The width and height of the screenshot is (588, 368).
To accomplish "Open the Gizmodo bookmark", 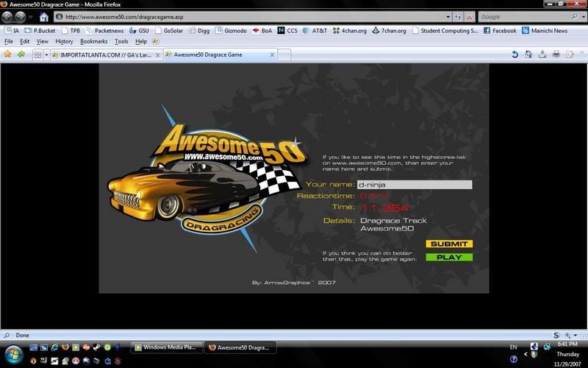I will [x=231, y=30].
